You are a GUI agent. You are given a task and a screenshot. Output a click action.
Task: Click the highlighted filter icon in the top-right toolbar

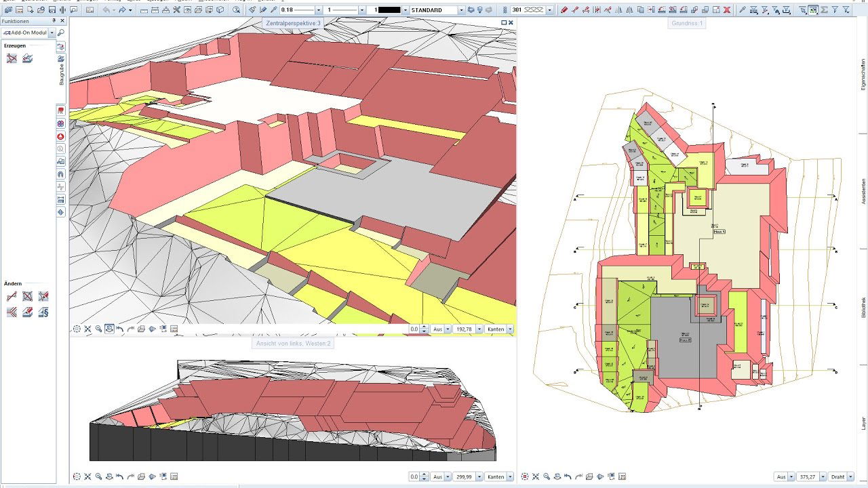coord(813,10)
